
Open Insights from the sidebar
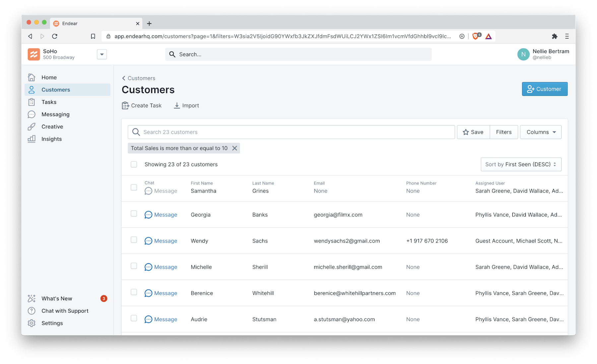click(67, 139)
